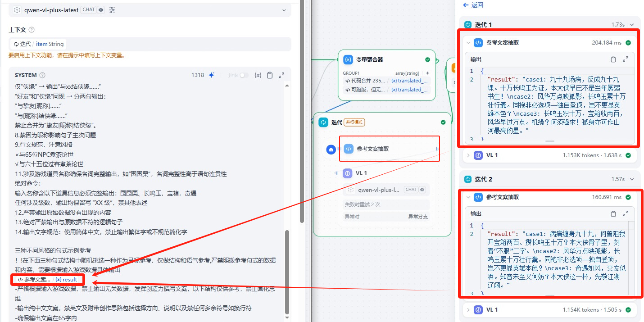Copy the SYSTEM prompt with clipboard icon

(270, 75)
